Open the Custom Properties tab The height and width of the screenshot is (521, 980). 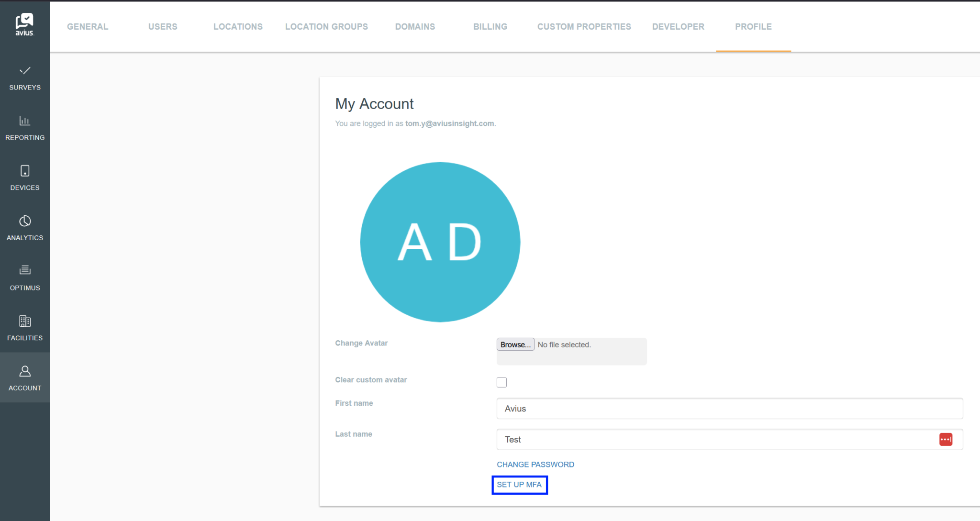[x=584, y=26]
